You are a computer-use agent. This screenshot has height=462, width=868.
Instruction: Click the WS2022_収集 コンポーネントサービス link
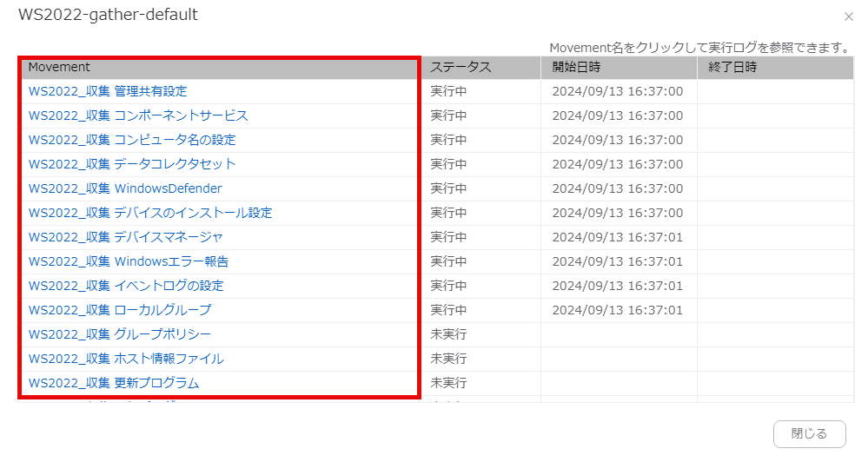pos(138,115)
